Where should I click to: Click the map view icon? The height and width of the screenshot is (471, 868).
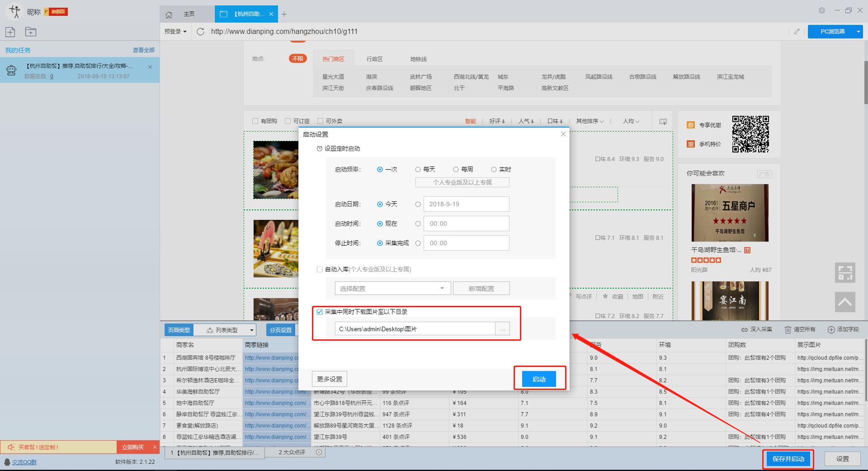pyautogui.click(x=663, y=121)
